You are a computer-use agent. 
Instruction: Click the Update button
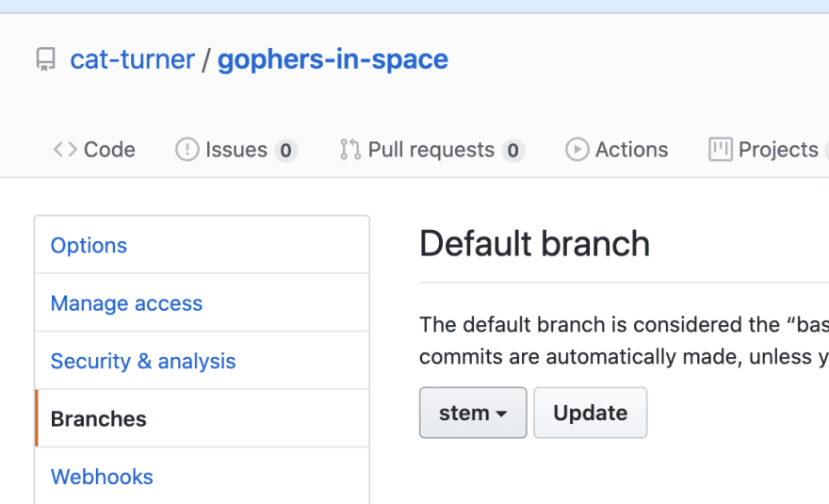coord(590,413)
